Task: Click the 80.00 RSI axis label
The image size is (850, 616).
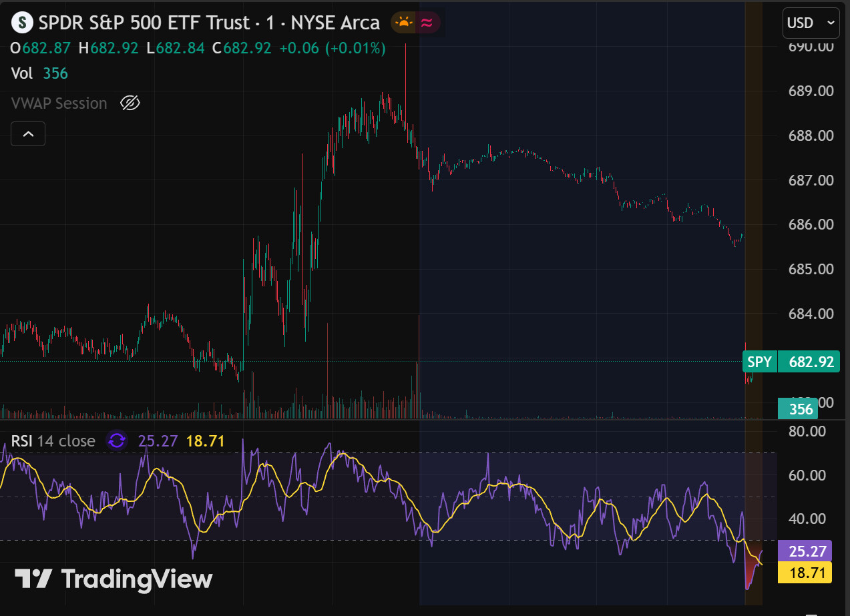Action: pos(807,431)
